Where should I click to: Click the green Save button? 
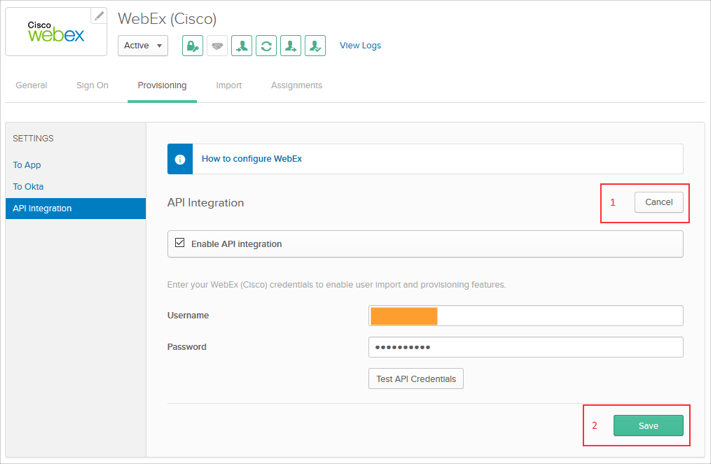(x=648, y=426)
